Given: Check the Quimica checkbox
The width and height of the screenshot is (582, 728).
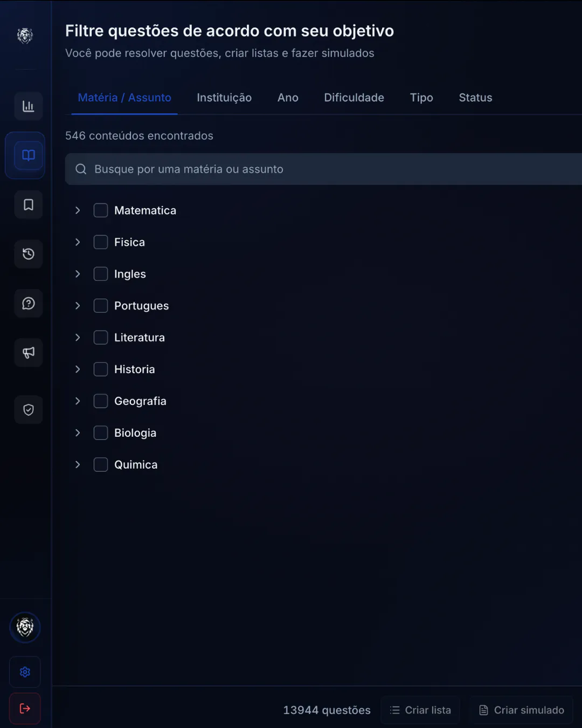Looking at the screenshot, I should coord(101,465).
